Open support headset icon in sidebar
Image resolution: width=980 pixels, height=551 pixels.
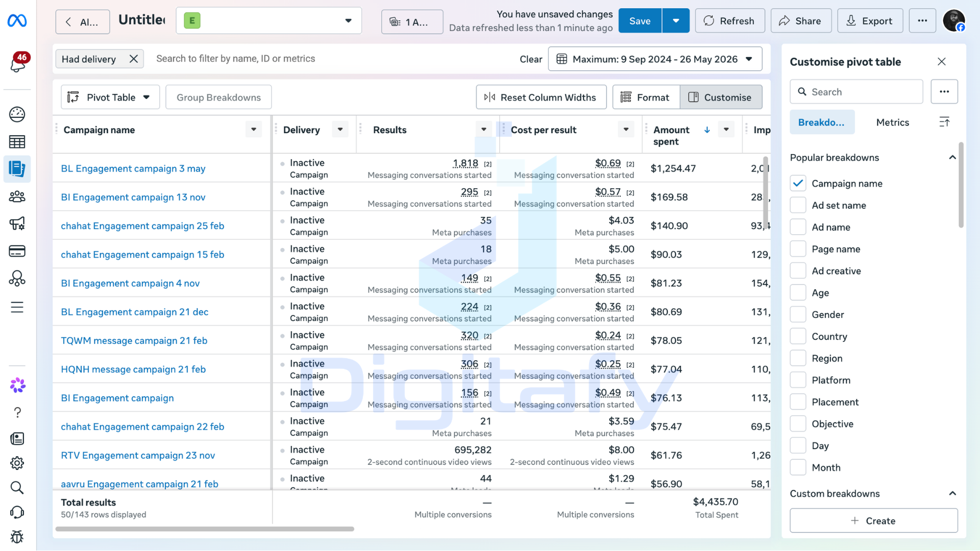click(17, 512)
